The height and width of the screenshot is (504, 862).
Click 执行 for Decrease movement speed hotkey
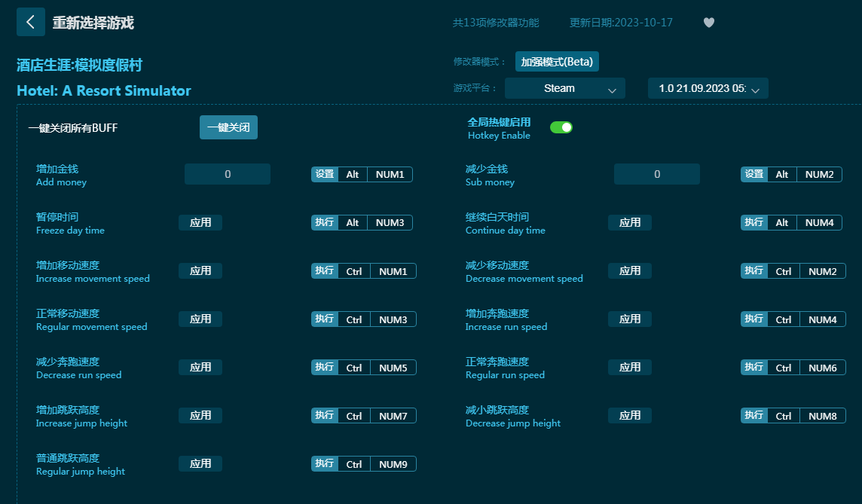(x=753, y=271)
